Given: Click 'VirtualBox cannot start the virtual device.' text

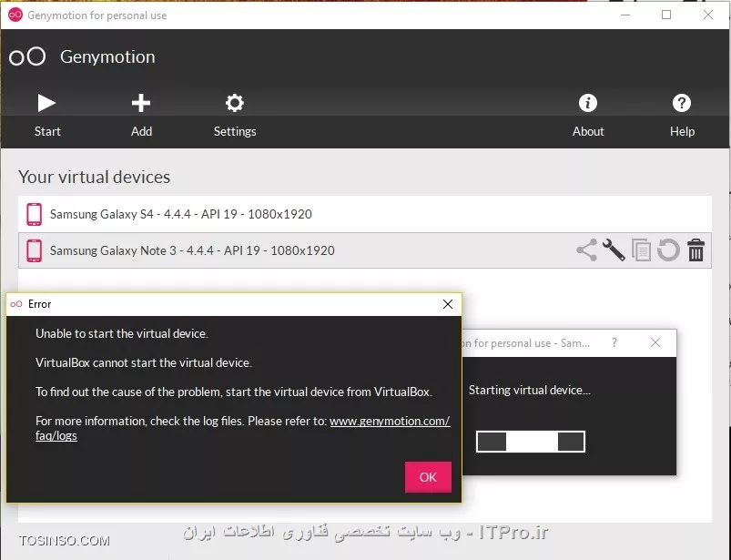Looking at the screenshot, I should [x=144, y=362].
